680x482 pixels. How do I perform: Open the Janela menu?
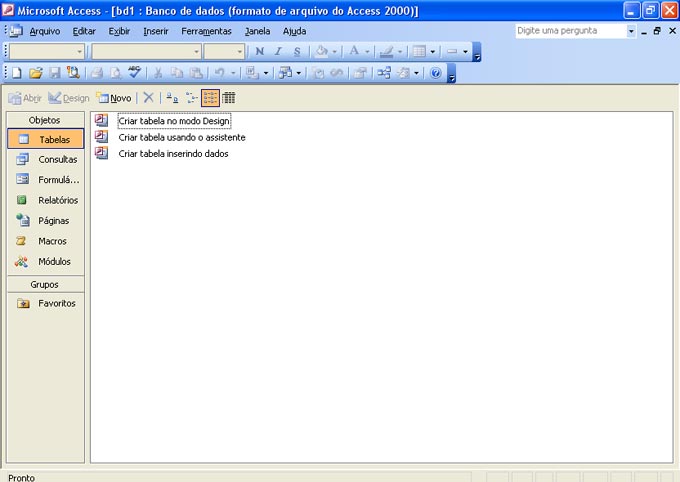pyautogui.click(x=257, y=31)
